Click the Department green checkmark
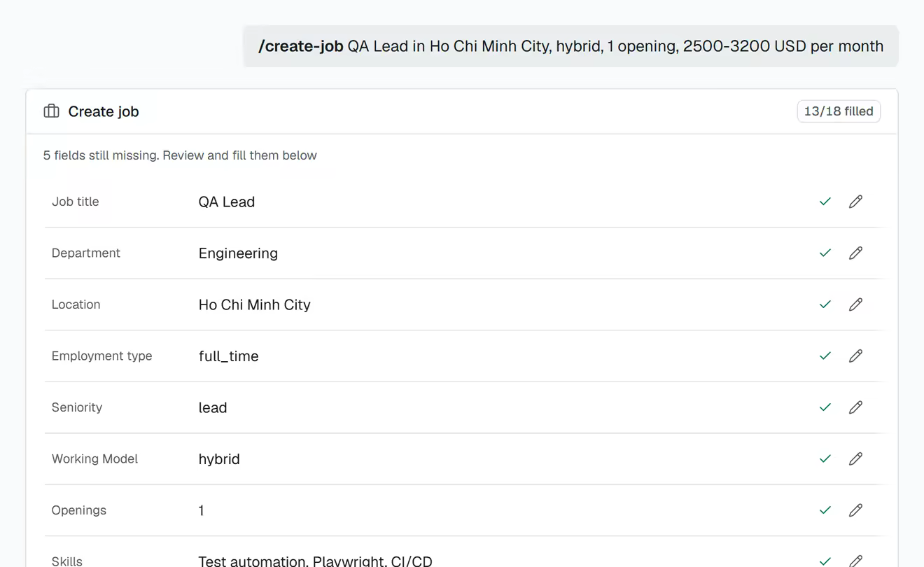Screen dimensions: 924x567 [x=825, y=253]
